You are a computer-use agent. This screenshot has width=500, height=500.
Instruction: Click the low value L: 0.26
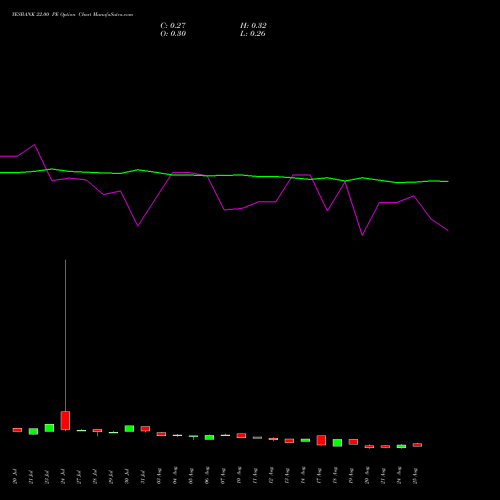pyautogui.click(x=253, y=33)
